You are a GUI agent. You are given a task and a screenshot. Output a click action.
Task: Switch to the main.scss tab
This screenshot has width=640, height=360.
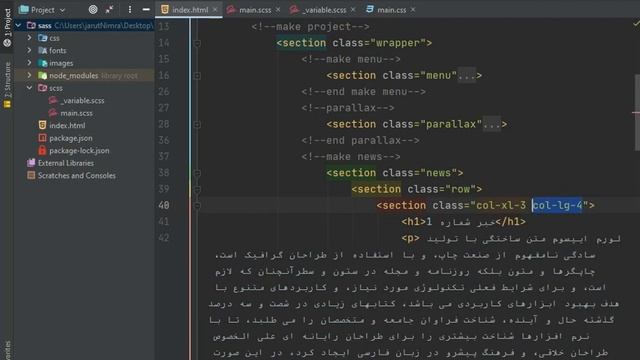tap(255, 10)
